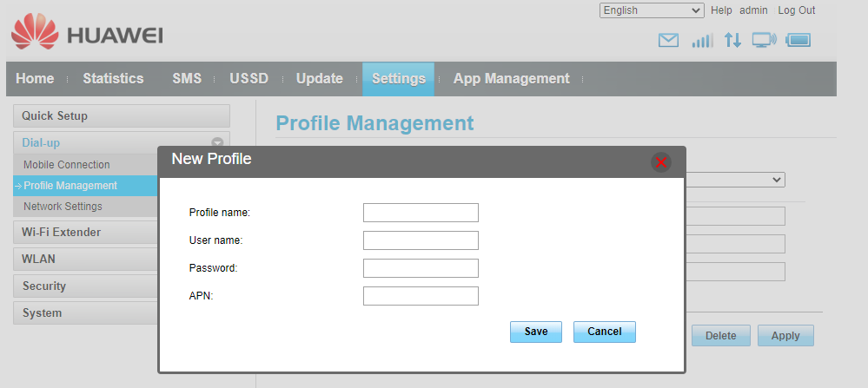Click the Delete button behind the dialog

point(721,336)
